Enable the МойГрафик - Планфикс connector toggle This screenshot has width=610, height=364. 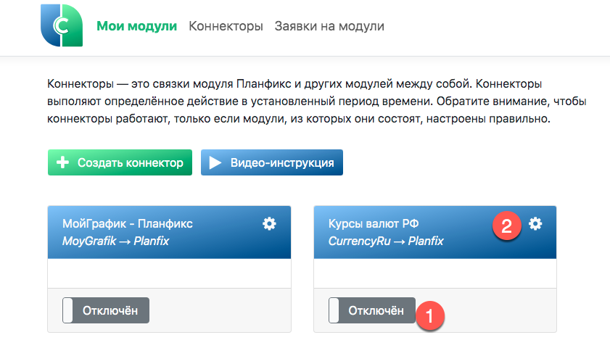click(106, 310)
